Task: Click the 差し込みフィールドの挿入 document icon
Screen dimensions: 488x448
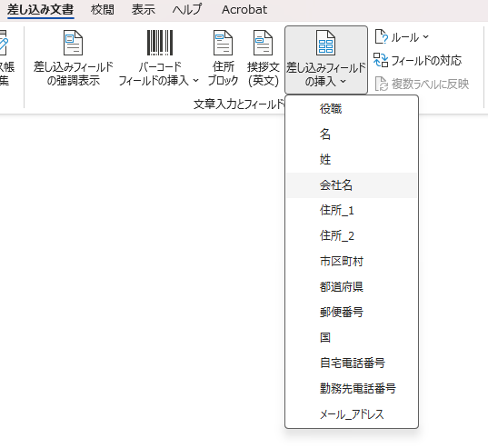Action: coord(325,43)
